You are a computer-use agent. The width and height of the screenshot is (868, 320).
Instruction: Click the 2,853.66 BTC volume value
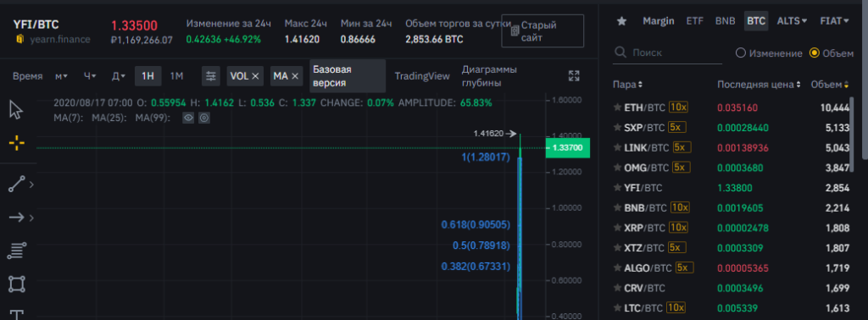coord(434,39)
